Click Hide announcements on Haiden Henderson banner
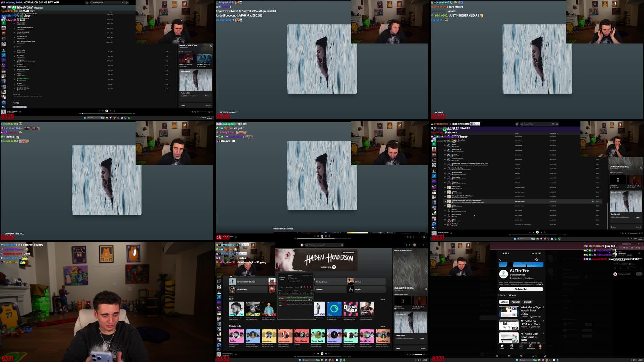644x362 pixels. [x=348, y=252]
